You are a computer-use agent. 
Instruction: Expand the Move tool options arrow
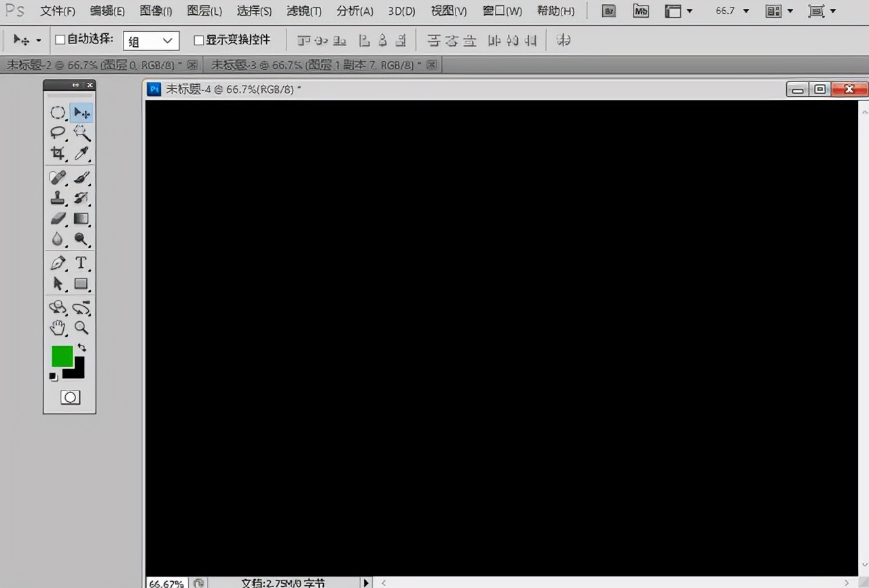point(37,39)
